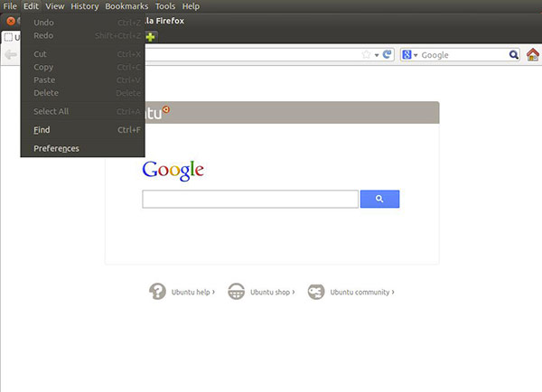
Task: Bookmark this page with the star icon
Action: click(366, 54)
